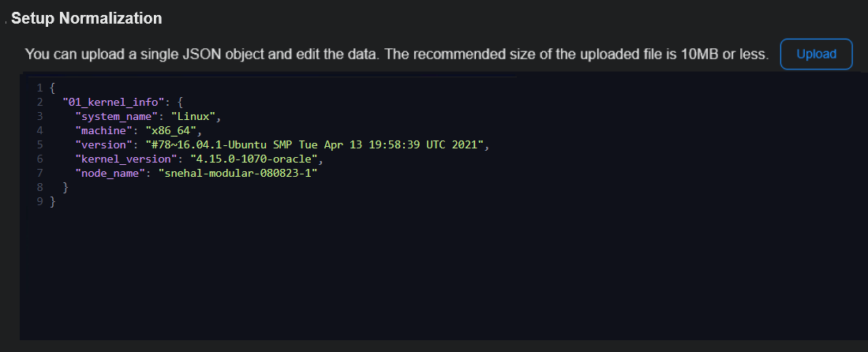Image resolution: width=868 pixels, height=352 pixels.
Task: Click line number 2 in the gutter
Action: [x=39, y=102]
